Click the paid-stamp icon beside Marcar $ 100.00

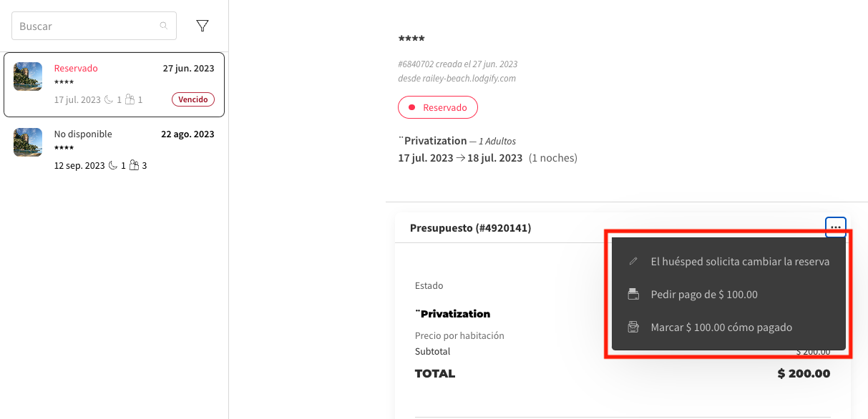point(633,327)
